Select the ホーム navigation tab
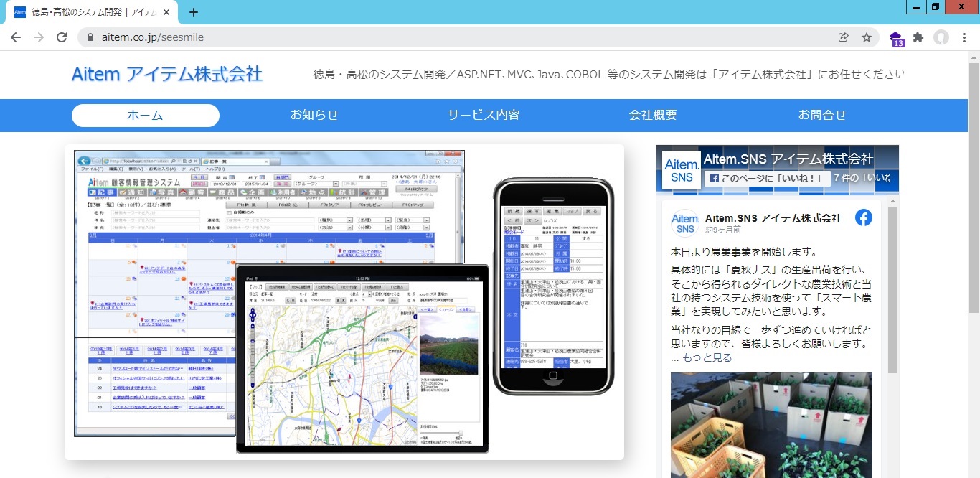Viewport: 980px width, 478px height. tap(145, 115)
